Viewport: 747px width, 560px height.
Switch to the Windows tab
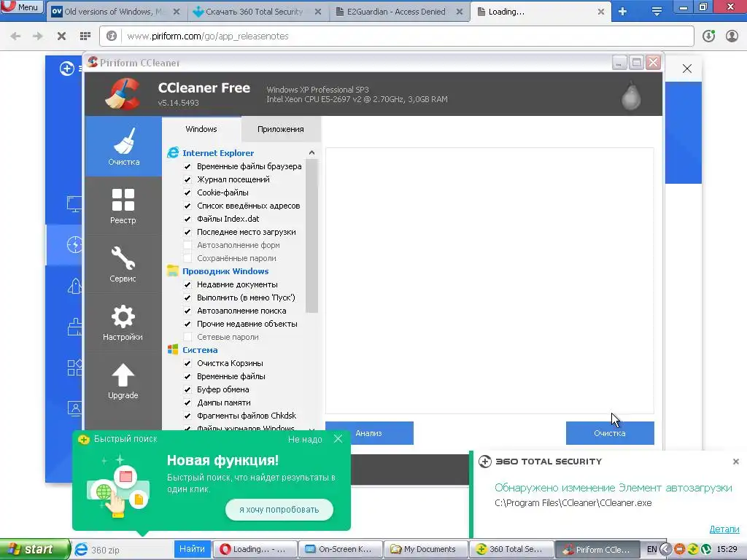point(201,129)
